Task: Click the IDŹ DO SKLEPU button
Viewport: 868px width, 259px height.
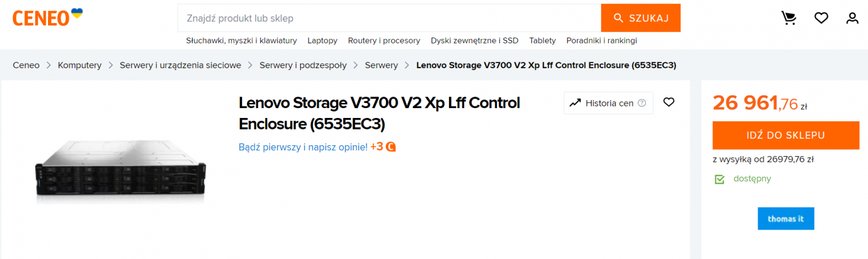Action: (x=785, y=135)
